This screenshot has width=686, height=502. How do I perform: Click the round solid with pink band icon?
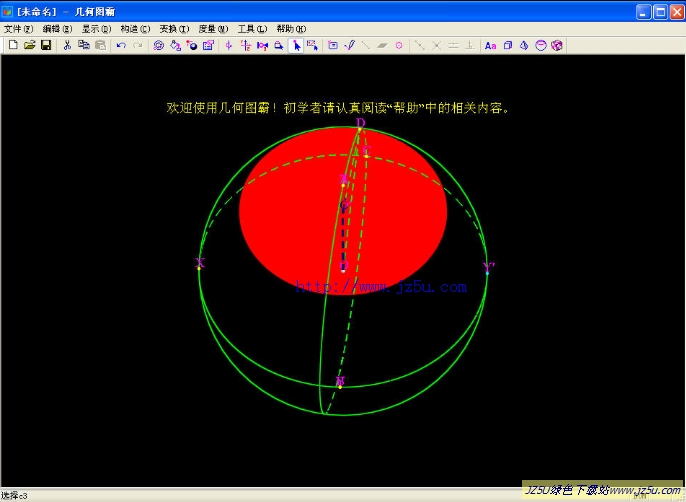click(541, 45)
